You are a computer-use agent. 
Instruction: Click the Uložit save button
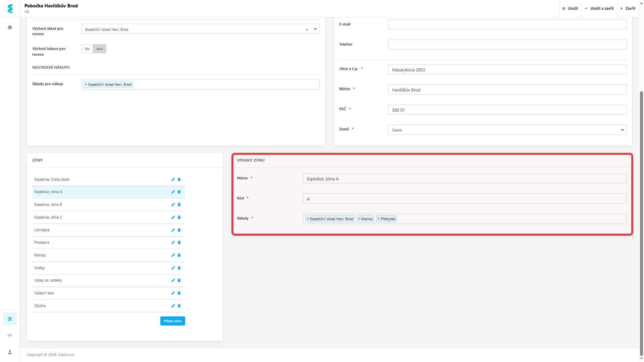pyautogui.click(x=570, y=8)
